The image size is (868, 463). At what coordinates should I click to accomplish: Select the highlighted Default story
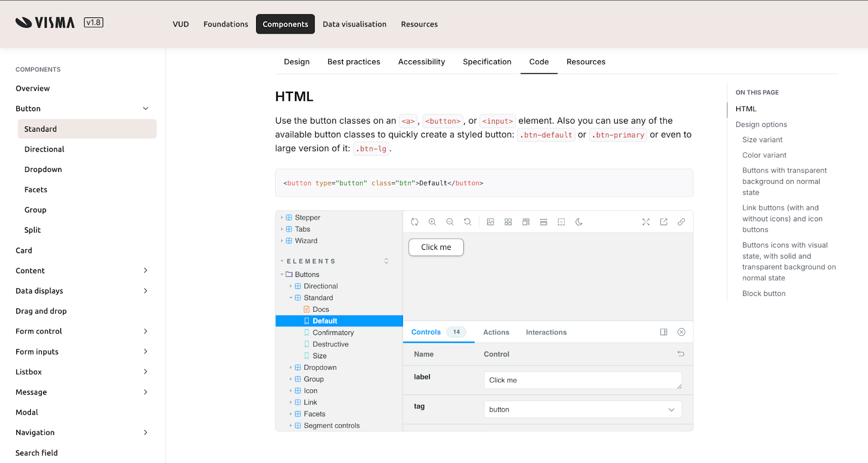pyautogui.click(x=339, y=321)
